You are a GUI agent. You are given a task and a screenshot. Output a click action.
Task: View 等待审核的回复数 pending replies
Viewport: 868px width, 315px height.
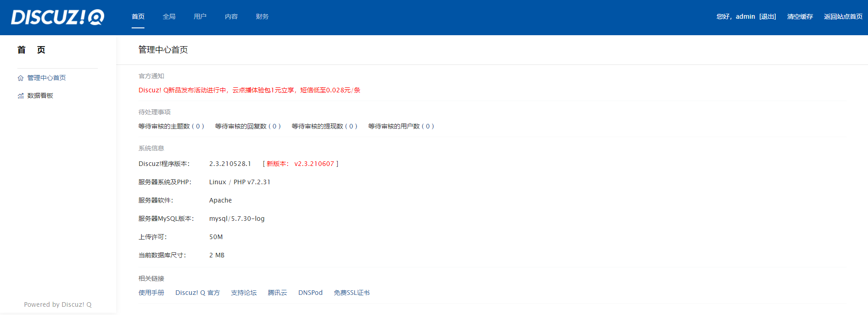pyautogui.click(x=248, y=126)
